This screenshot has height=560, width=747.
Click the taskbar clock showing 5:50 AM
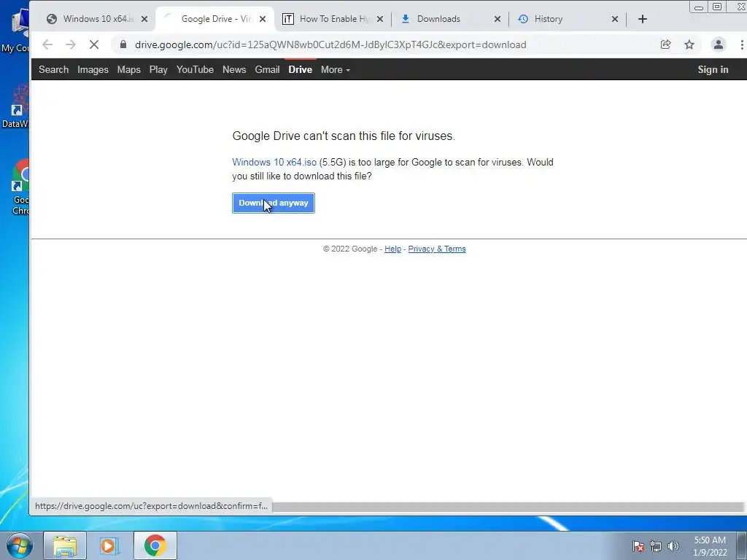[x=710, y=546]
